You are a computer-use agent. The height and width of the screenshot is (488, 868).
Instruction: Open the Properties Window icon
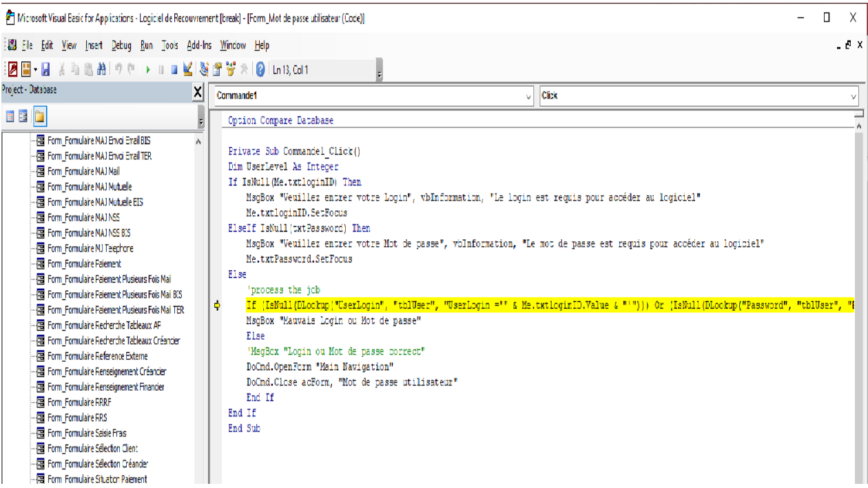pyautogui.click(x=217, y=70)
